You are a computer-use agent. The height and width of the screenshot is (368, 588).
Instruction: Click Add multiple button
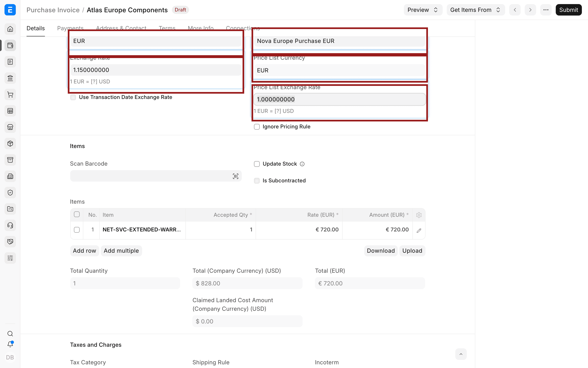tap(121, 251)
